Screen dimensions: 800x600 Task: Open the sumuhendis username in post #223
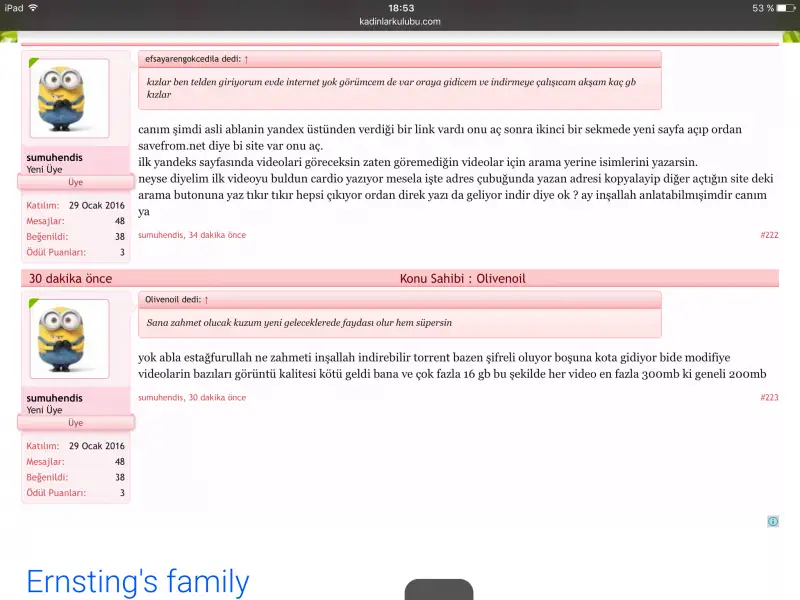point(54,398)
